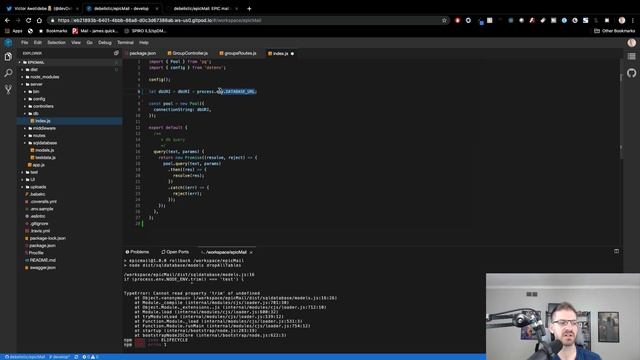This screenshot has height=360, width=640.
Task: Collapse the EPICMAIL root folder
Action: [x=36, y=62]
